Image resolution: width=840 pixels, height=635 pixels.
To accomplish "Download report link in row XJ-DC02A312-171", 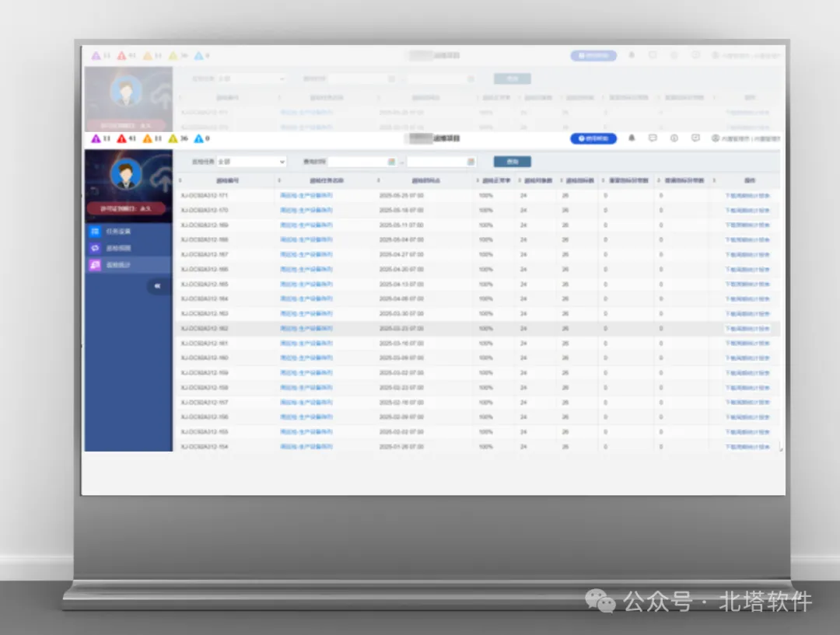I will [x=747, y=195].
